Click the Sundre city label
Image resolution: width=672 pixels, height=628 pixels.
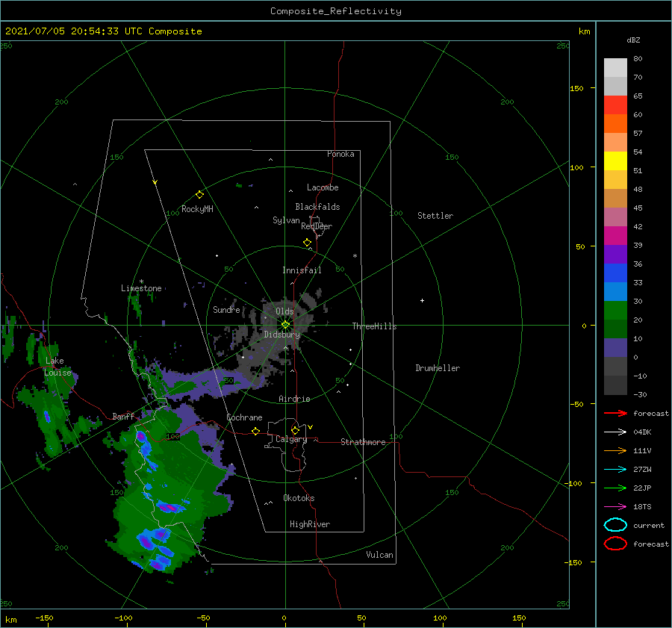coord(226,310)
